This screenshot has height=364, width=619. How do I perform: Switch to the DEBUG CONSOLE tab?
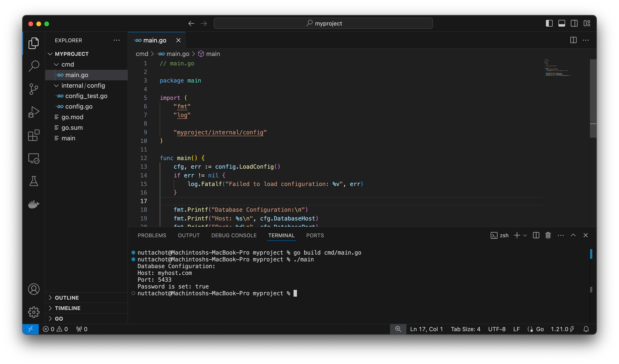click(x=234, y=235)
